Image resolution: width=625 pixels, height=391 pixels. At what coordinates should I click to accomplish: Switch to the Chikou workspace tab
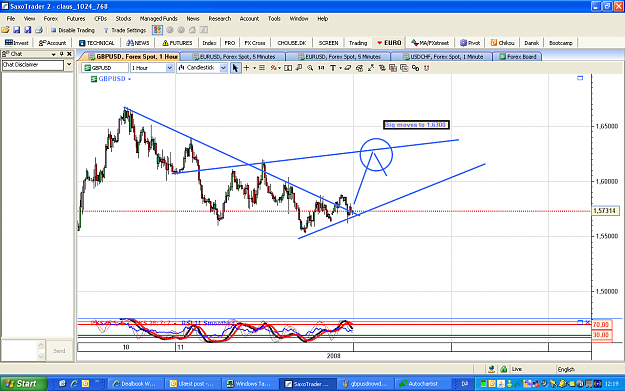pyautogui.click(x=502, y=43)
